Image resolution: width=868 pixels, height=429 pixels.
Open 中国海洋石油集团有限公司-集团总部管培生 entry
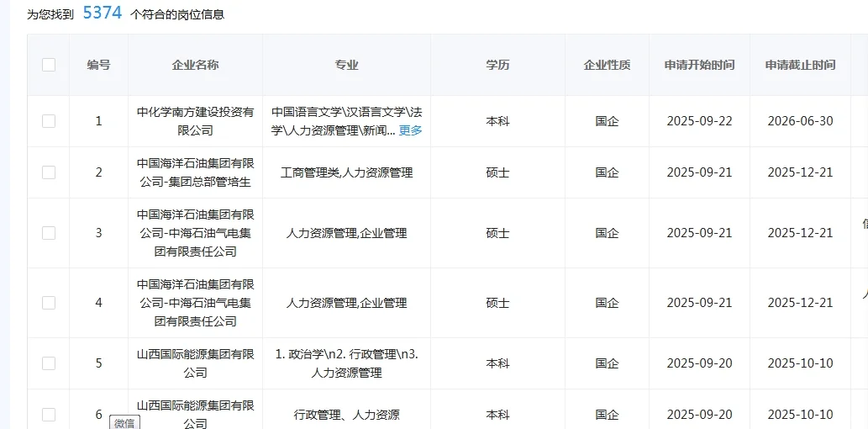(196, 172)
